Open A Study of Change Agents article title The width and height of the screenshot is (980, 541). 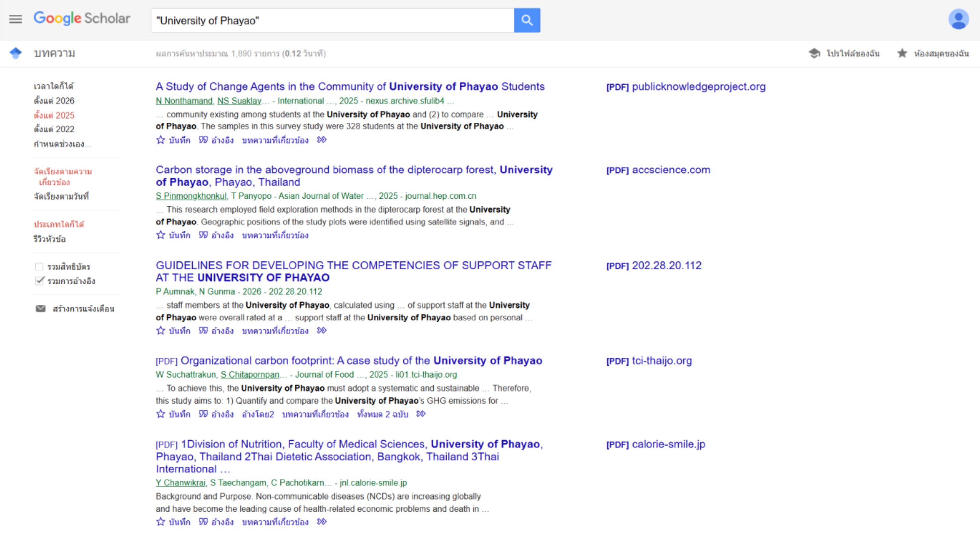(350, 87)
